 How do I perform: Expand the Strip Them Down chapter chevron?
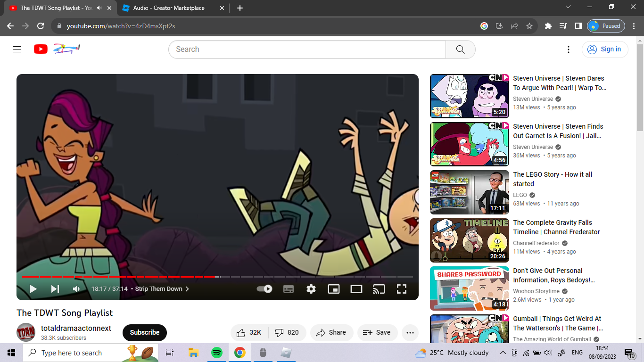[187, 289]
